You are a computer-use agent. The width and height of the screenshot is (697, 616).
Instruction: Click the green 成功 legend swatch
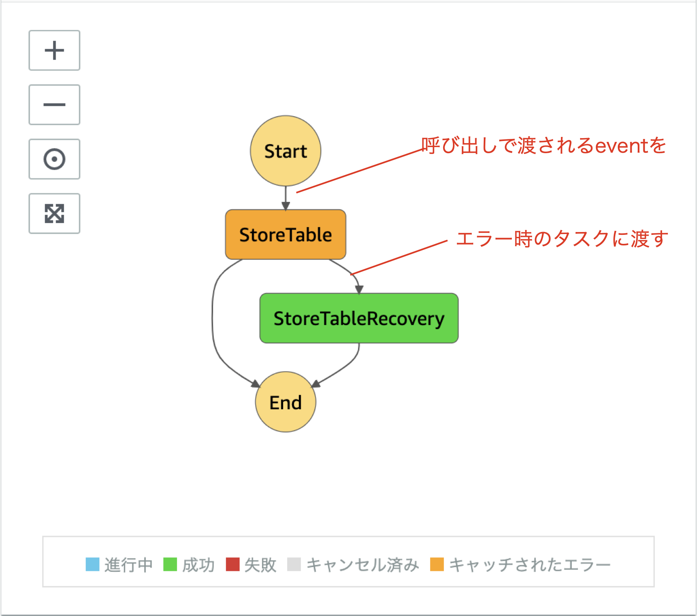click(x=170, y=564)
